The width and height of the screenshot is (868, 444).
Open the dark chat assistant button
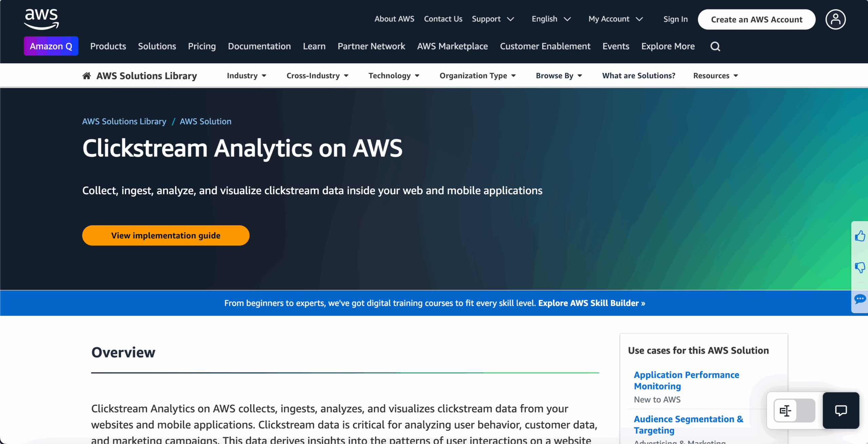click(x=841, y=410)
